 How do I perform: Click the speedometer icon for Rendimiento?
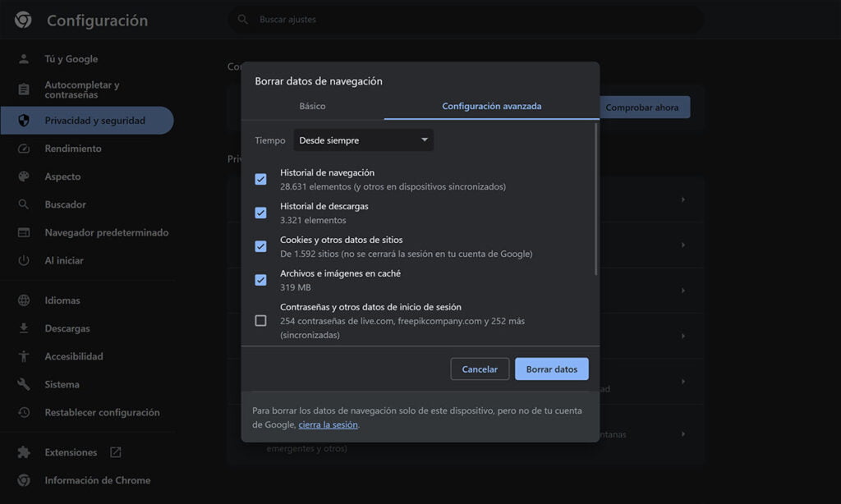(24, 149)
